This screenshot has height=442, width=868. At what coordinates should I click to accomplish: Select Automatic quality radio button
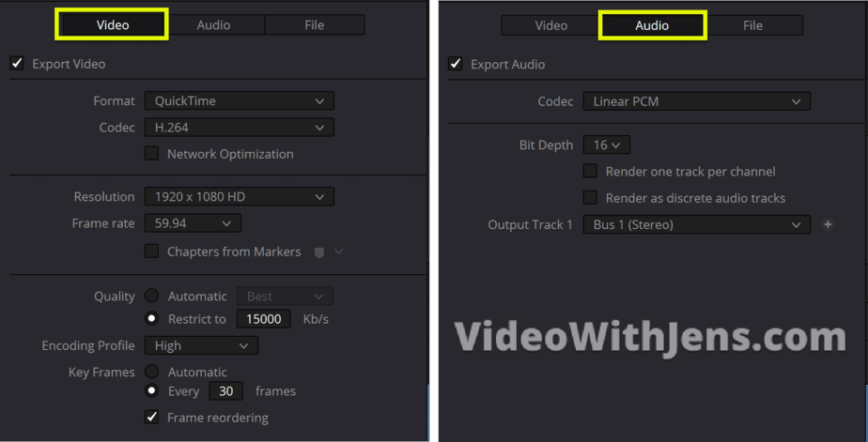point(151,296)
